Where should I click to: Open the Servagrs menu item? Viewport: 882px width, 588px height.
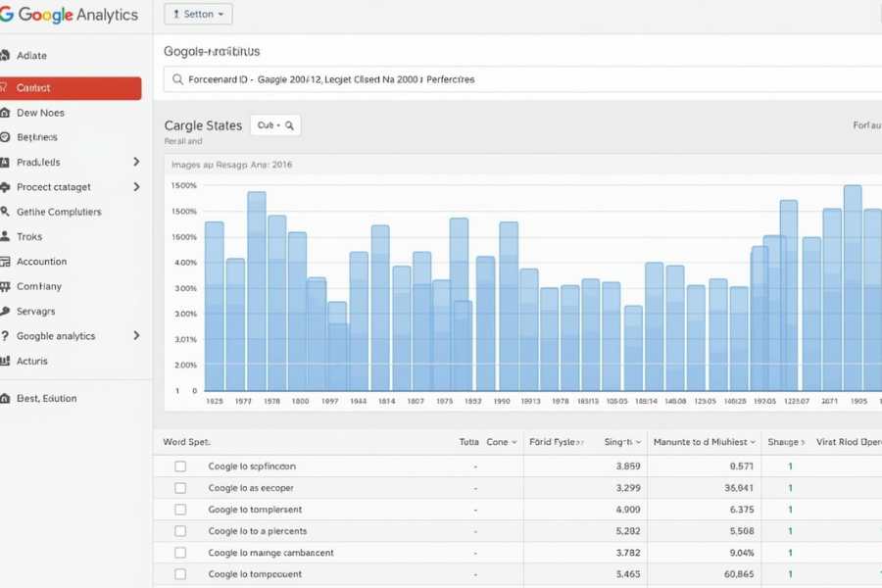coord(36,311)
